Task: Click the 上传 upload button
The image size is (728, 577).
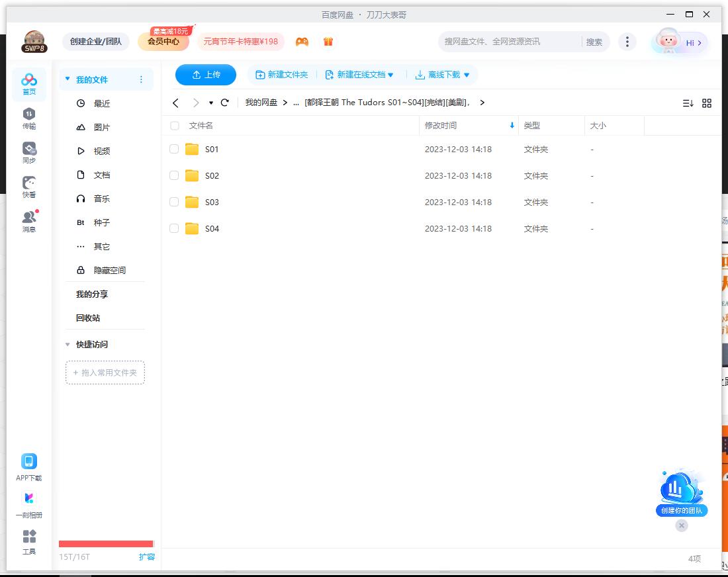Action: pyautogui.click(x=205, y=75)
